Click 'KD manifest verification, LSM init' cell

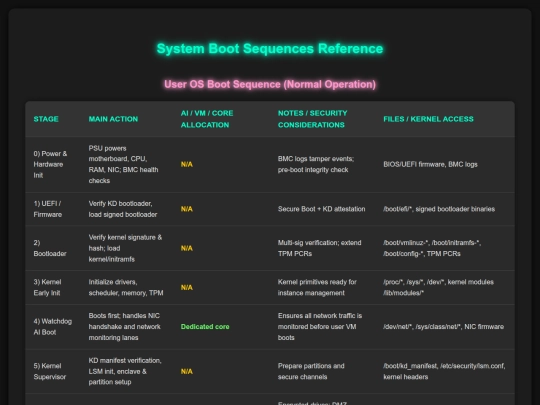coord(125,372)
